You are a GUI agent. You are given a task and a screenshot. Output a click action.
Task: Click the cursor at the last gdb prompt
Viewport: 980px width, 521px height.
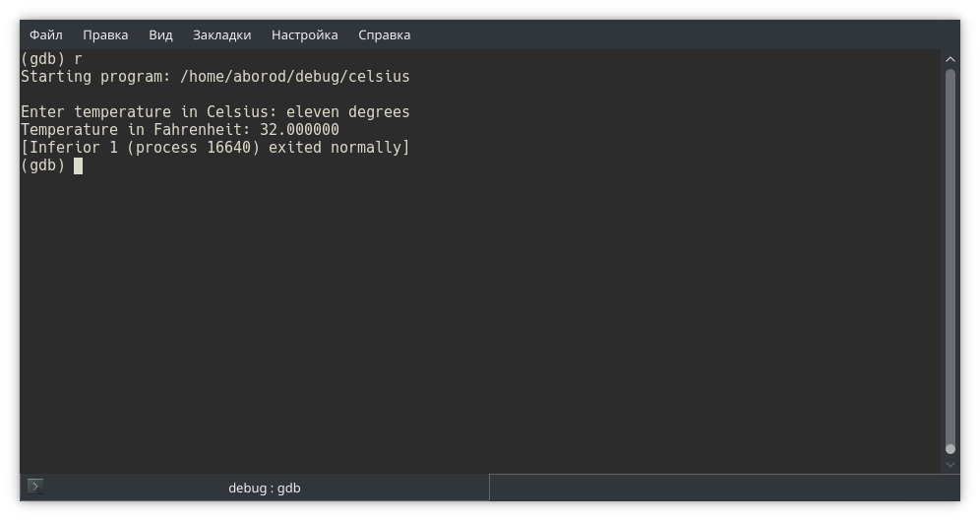(78, 165)
